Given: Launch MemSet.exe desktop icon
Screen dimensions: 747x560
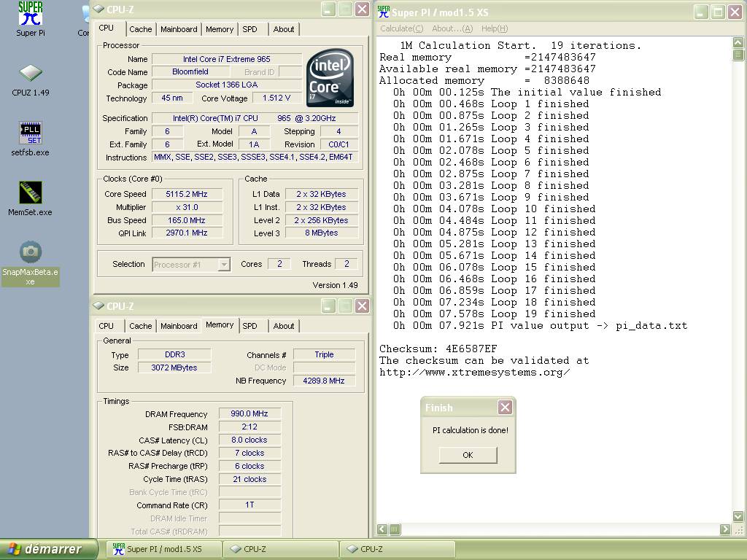Looking at the screenshot, I should 31,198.
